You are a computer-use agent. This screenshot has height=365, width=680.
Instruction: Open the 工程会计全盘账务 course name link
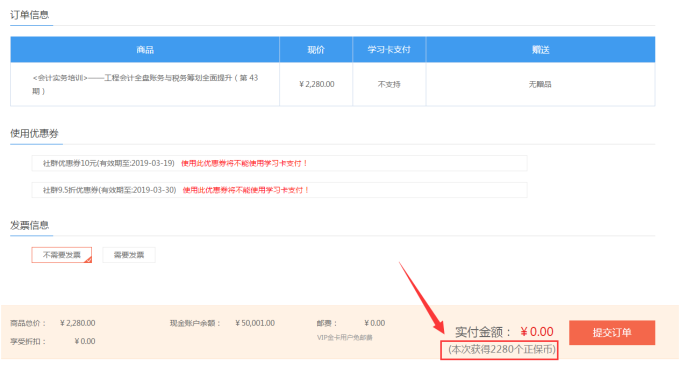pyautogui.click(x=145, y=84)
